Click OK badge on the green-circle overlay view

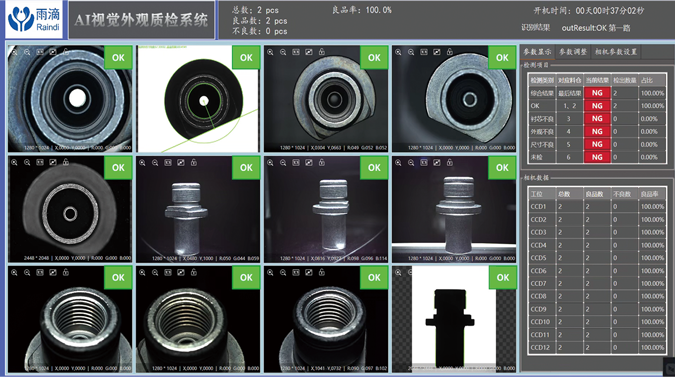(246, 58)
